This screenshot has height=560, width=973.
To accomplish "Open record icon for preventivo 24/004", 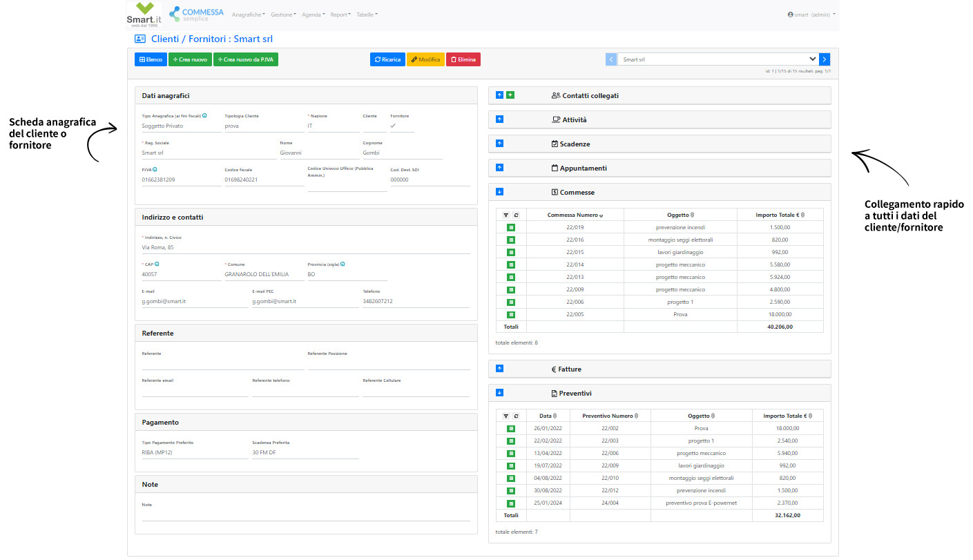I will 511,503.
